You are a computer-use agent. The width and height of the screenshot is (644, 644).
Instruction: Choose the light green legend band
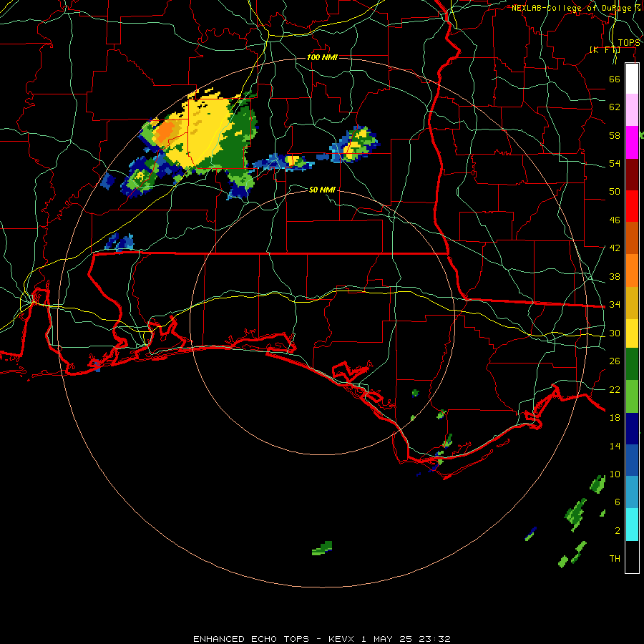(x=632, y=396)
